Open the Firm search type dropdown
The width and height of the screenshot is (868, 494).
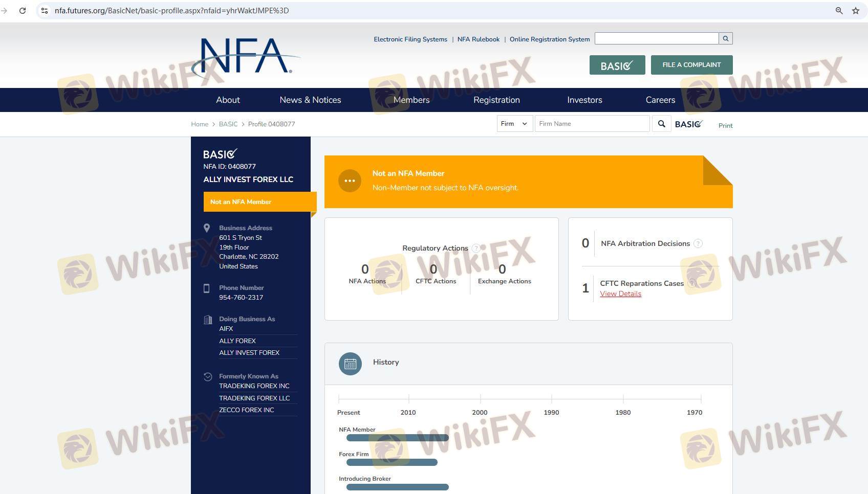pos(514,124)
